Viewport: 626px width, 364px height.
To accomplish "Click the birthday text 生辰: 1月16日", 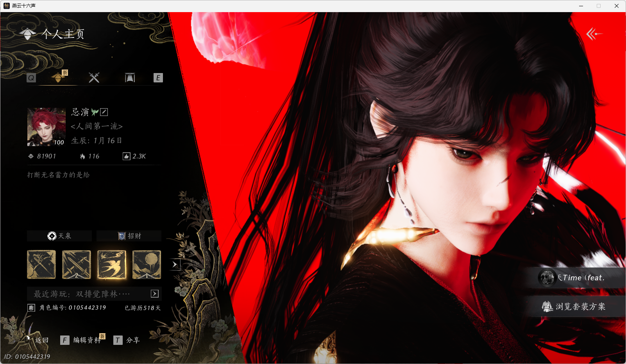I will [97, 141].
